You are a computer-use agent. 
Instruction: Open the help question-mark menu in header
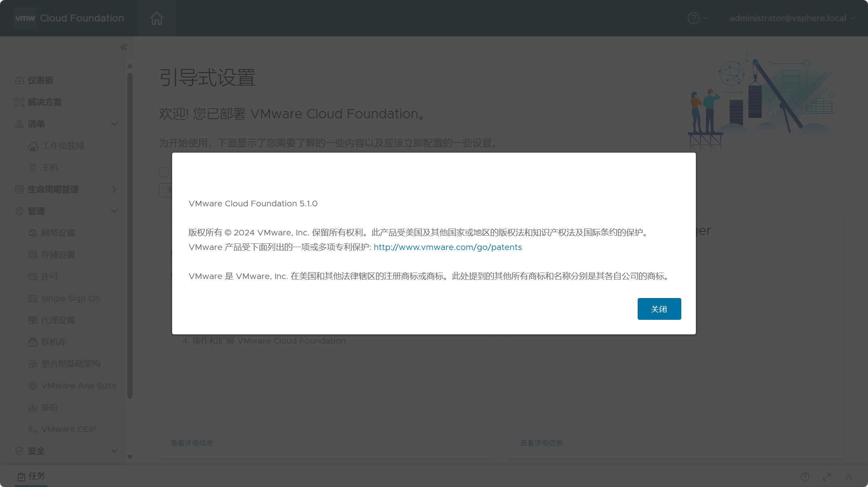(x=697, y=18)
